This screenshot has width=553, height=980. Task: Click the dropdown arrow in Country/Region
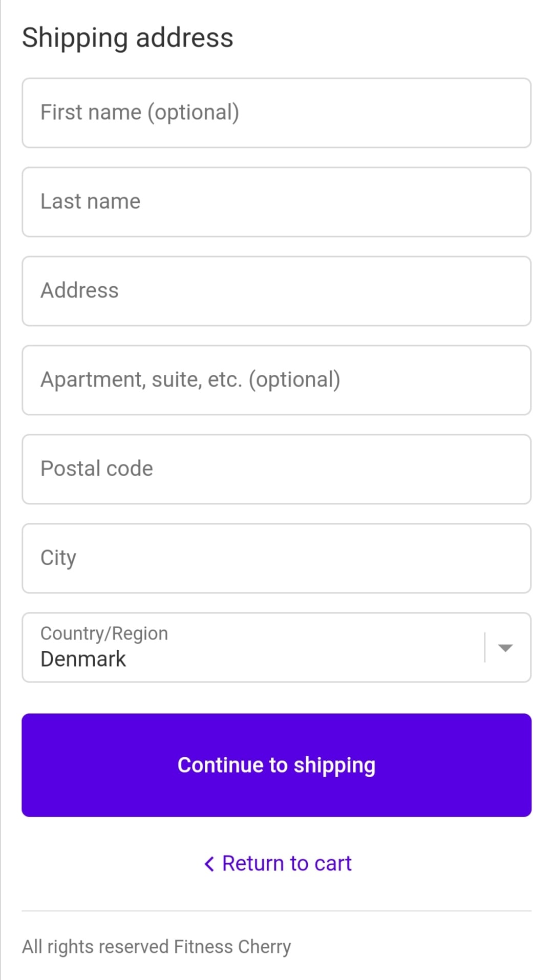tap(505, 648)
